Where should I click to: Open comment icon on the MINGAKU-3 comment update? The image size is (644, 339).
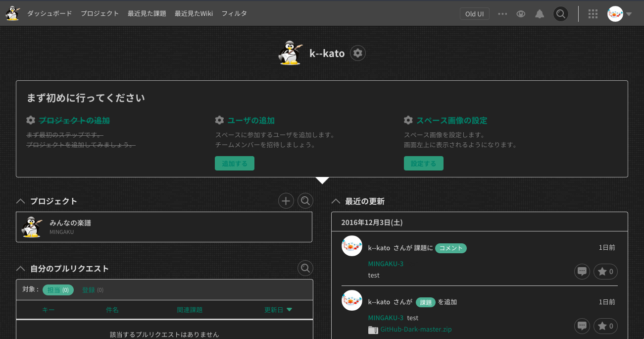[582, 271]
